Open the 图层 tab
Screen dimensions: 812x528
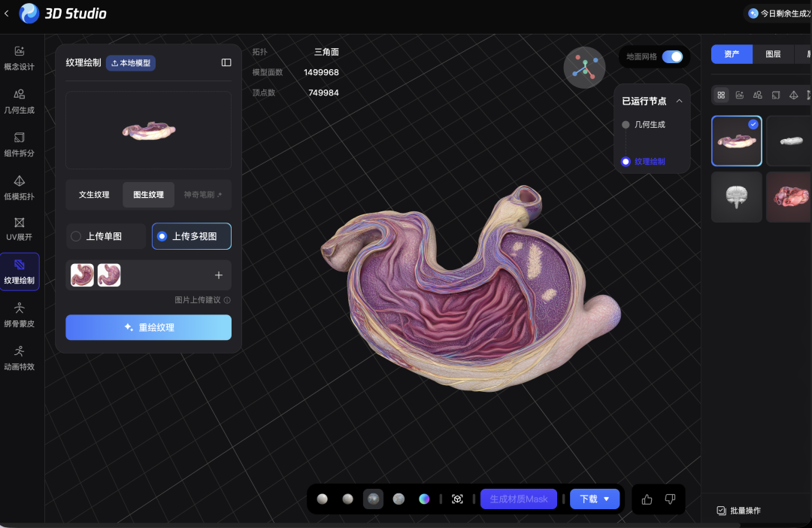(x=773, y=54)
